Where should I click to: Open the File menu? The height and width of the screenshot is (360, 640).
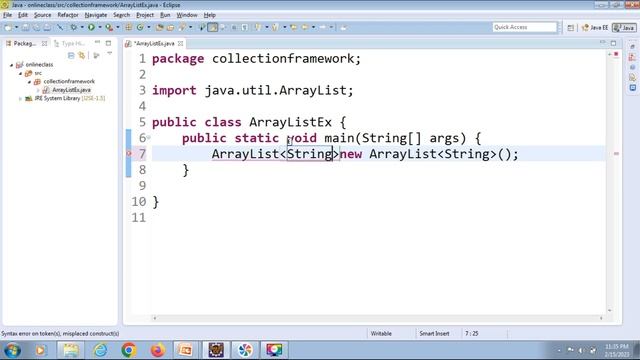pos(7,15)
